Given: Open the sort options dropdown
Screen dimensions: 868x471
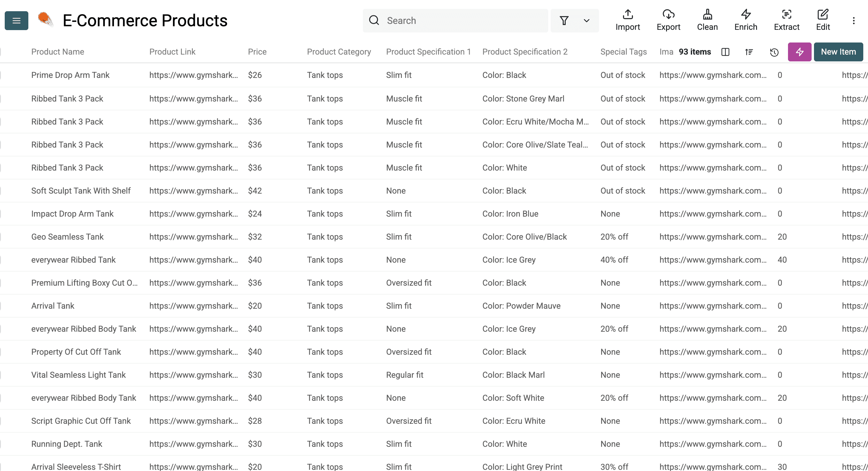Looking at the screenshot, I should point(749,52).
